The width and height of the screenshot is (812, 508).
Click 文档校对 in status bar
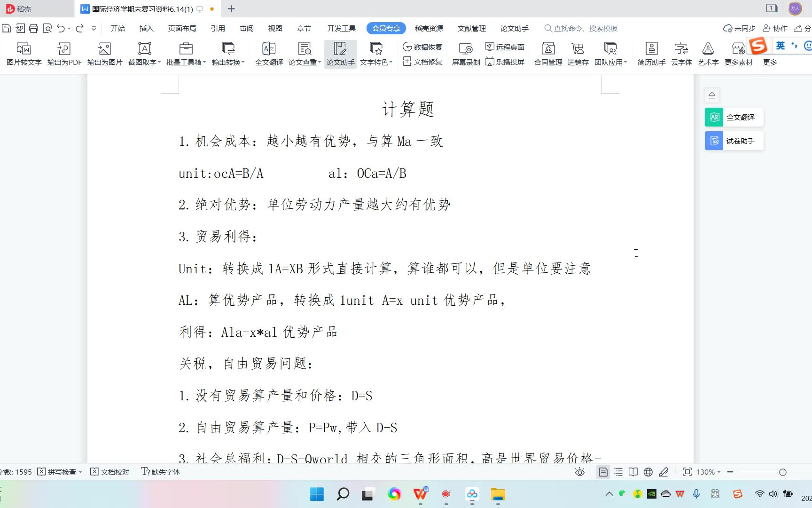click(109, 472)
